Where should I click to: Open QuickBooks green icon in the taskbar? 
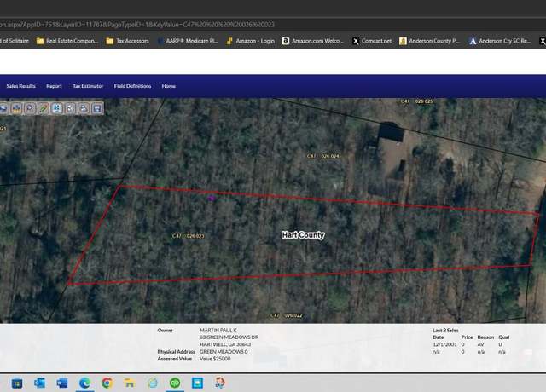[x=175, y=383]
